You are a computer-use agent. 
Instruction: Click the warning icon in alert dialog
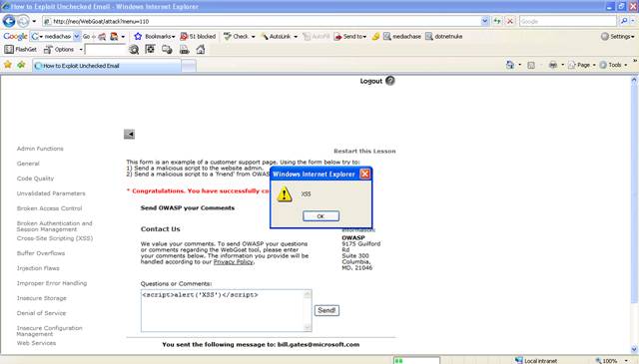click(284, 194)
